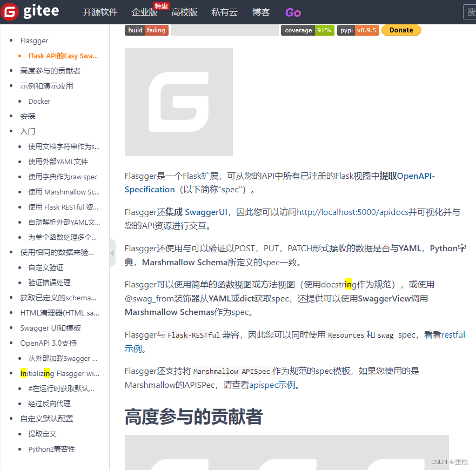Screen dimensions: 476x470
Task: Jump to HTML清理器(HTML sa... section
Action: (60, 313)
